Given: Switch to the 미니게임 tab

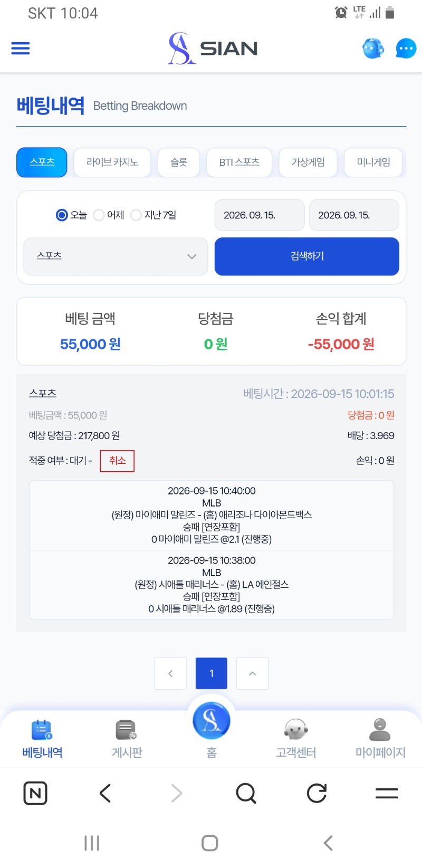Looking at the screenshot, I should click(373, 162).
